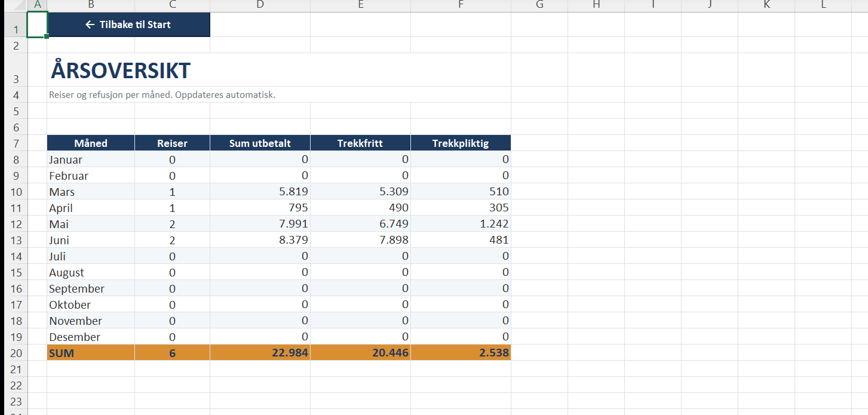868x415 pixels.
Task: Click the Reiser header cell
Action: pos(172,143)
